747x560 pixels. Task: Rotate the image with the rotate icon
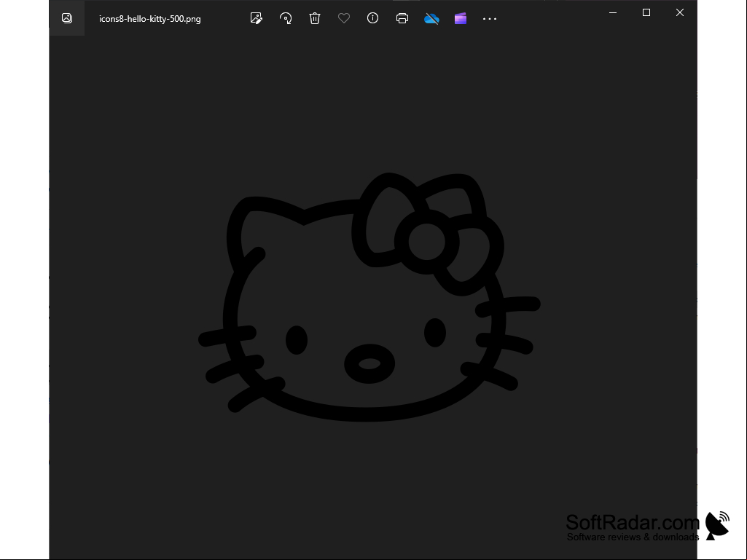click(286, 18)
